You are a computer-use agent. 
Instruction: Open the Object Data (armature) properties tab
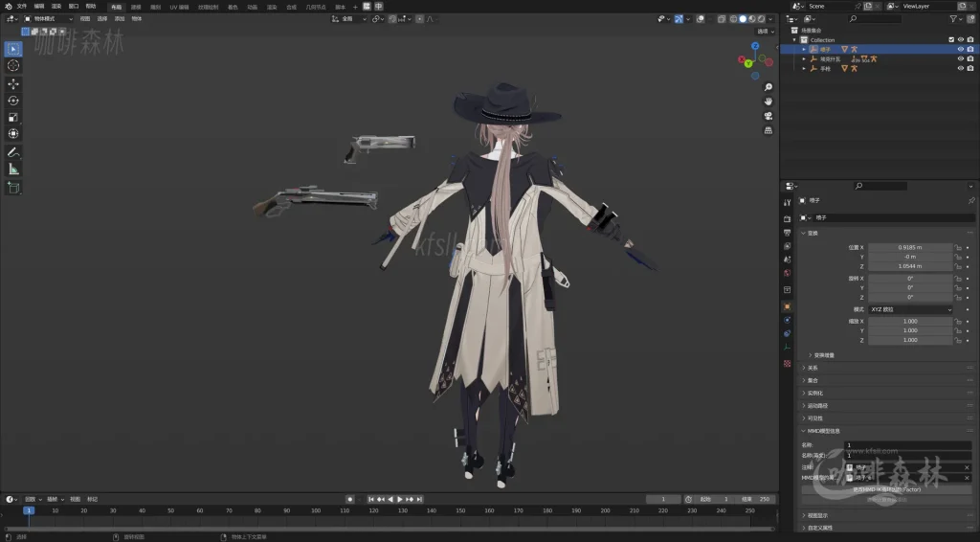point(787,348)
